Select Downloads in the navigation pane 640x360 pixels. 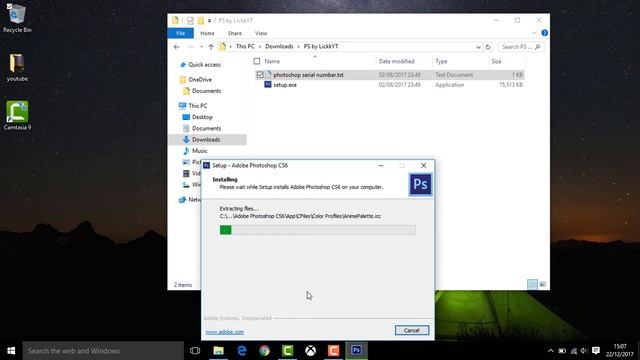pyautogui.click(x=206, y=140)
